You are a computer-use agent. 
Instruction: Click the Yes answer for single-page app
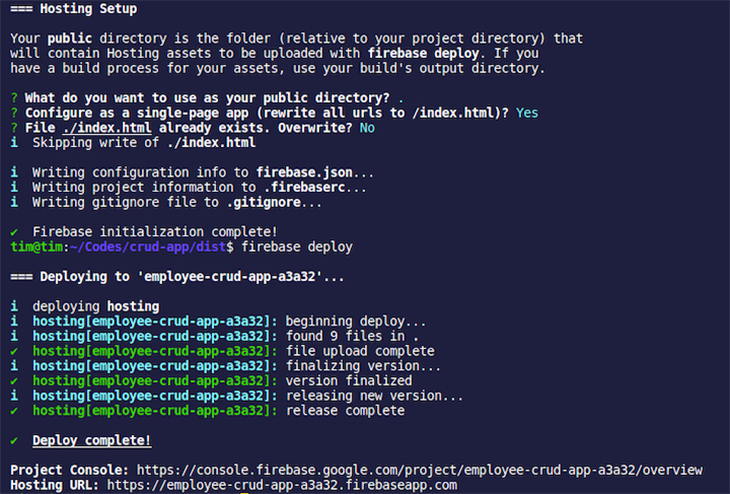point(527,113)
